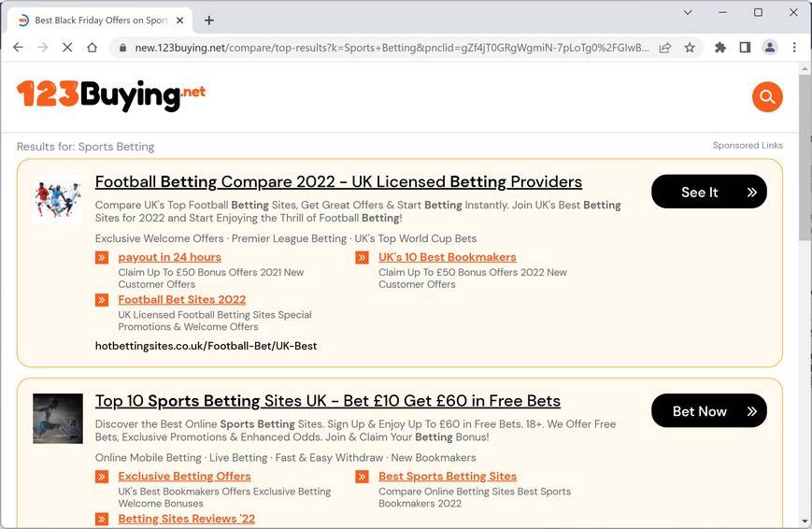Viewport: 812px width, 529px height.
Task: Click Results for: Sports Betting text
Action: [85, 147]
